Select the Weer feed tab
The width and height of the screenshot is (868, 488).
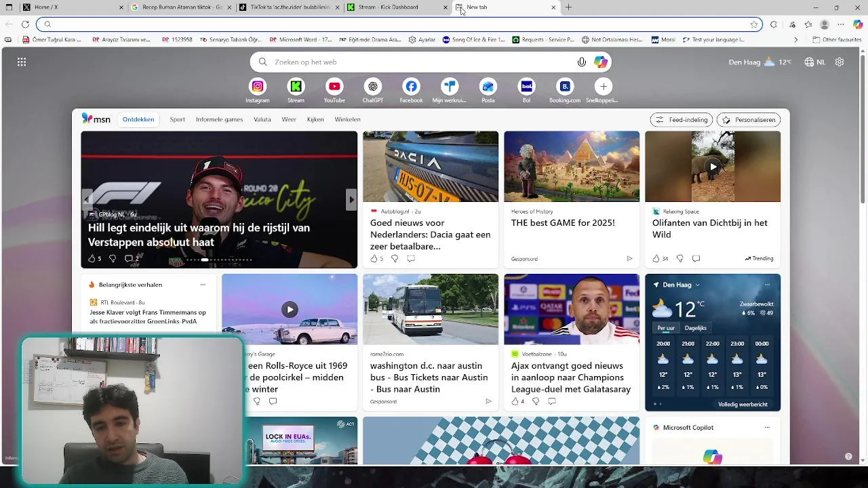click(x=289, y=119)
